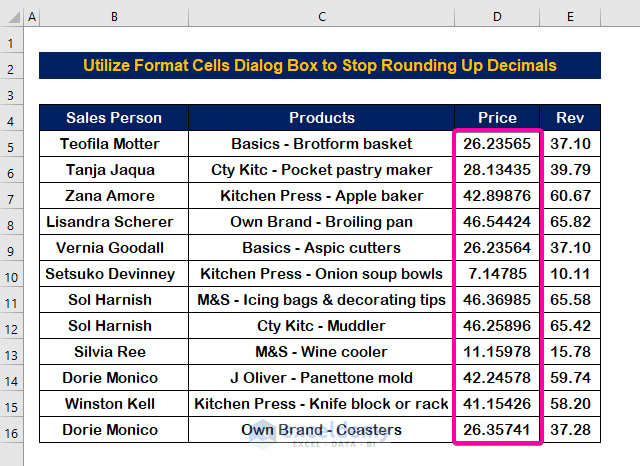Click the Products header cell

(x=321, y=118)
